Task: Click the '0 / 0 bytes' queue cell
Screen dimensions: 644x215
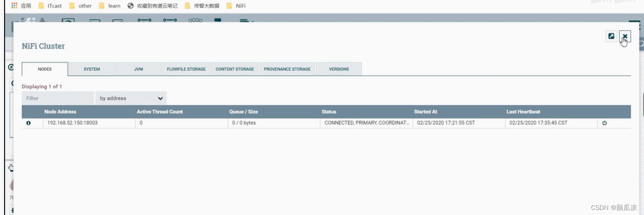Action: [x=274, y=123]
